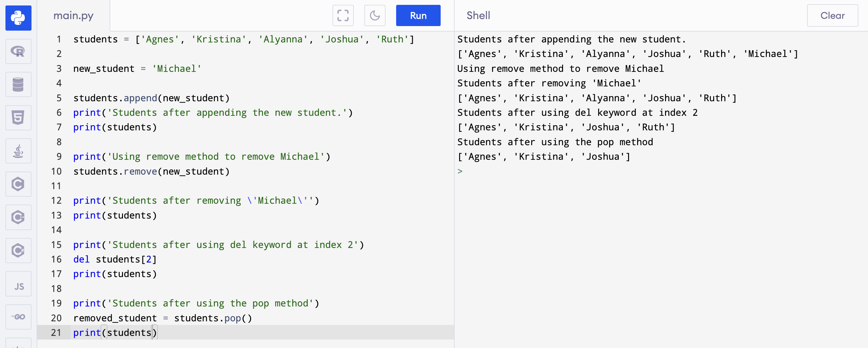Click on line 3 new_student assignment

138,68
